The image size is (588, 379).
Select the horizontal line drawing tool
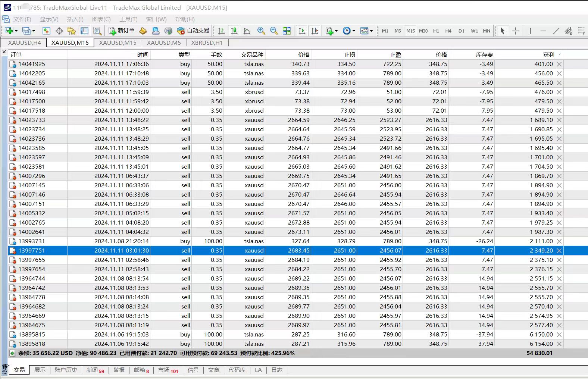click(543, 31)
